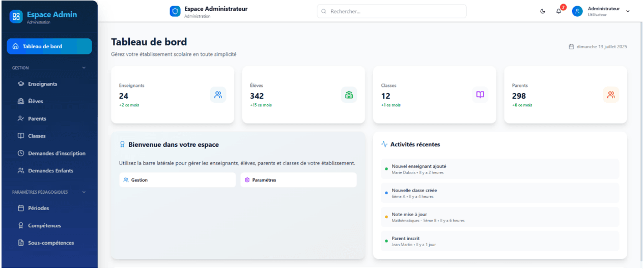Collapse the Gestion sidebar section

84,68
